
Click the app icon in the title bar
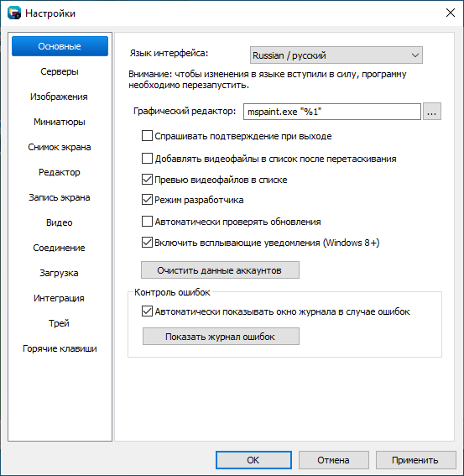[x=14, y=13]
